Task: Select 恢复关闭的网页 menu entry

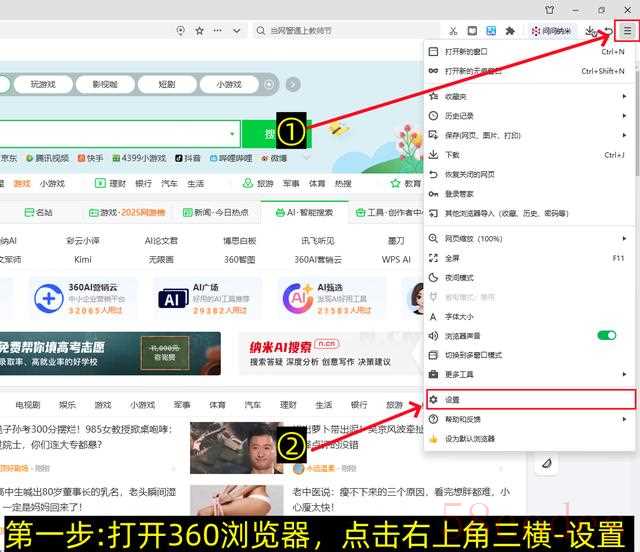Action: pos(529,174)
